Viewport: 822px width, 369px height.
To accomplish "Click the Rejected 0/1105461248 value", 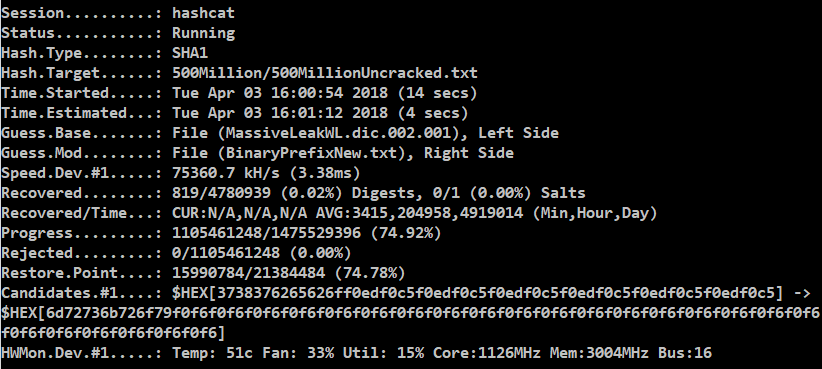I will click(226, 253).
